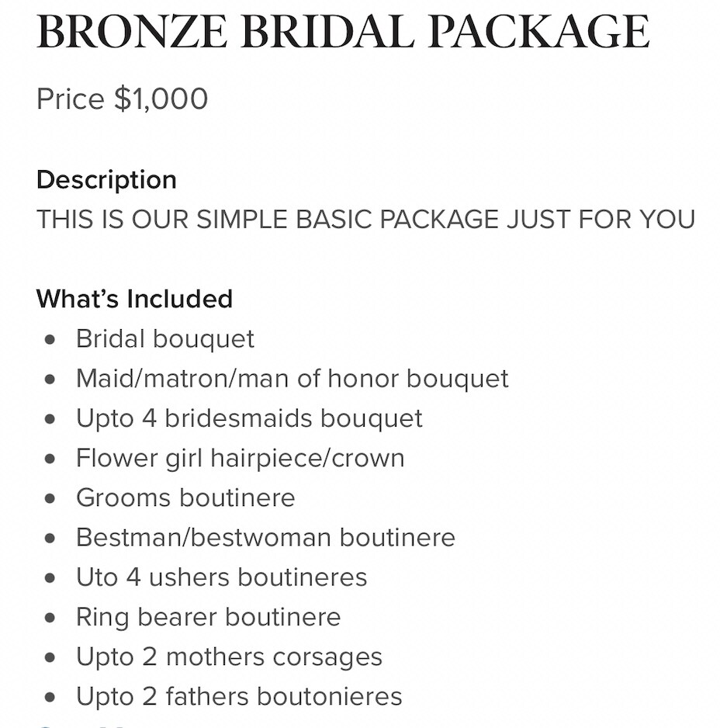Click the Upto 4 bridesmaids bouquet item

(249, 418)
